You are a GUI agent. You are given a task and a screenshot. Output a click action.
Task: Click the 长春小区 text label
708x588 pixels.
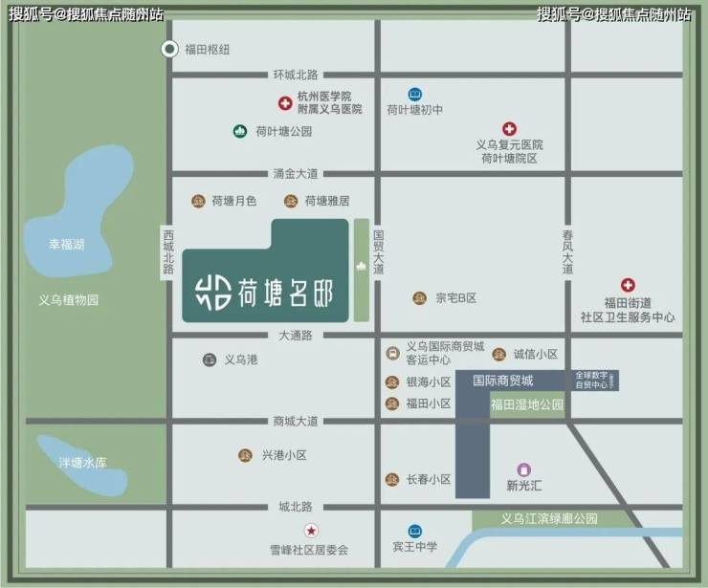[429, 479]
